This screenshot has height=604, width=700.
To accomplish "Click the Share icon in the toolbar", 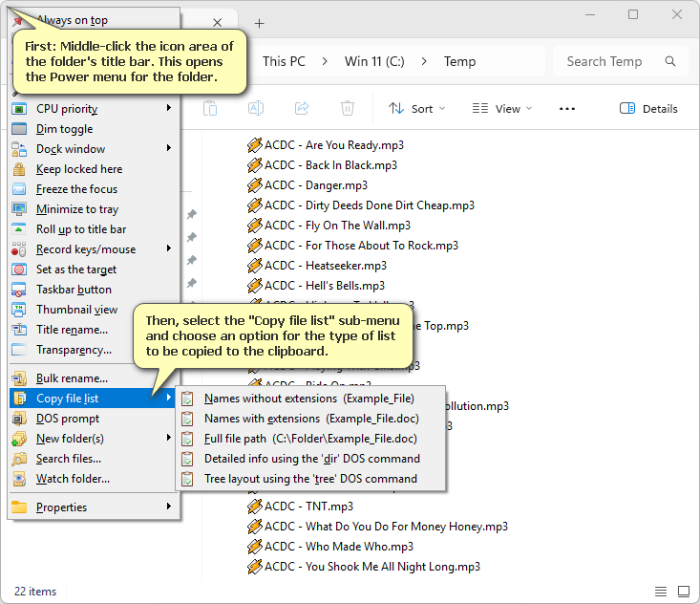I will (302, 109).
